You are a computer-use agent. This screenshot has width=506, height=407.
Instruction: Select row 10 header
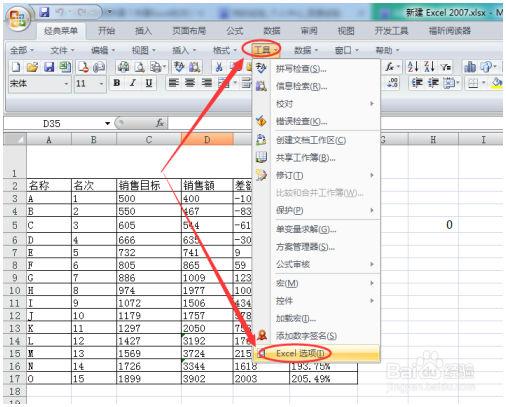15,290
